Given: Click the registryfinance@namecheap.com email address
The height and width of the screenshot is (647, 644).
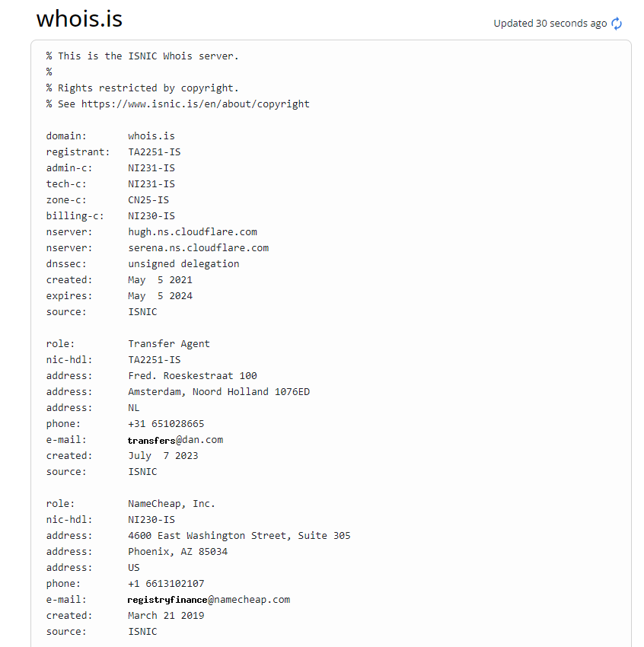Looking at the screenshot, I should (209, 600).
